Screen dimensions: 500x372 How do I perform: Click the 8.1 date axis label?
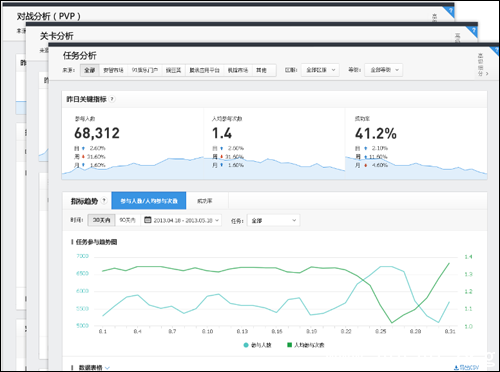tap(103, 331)
